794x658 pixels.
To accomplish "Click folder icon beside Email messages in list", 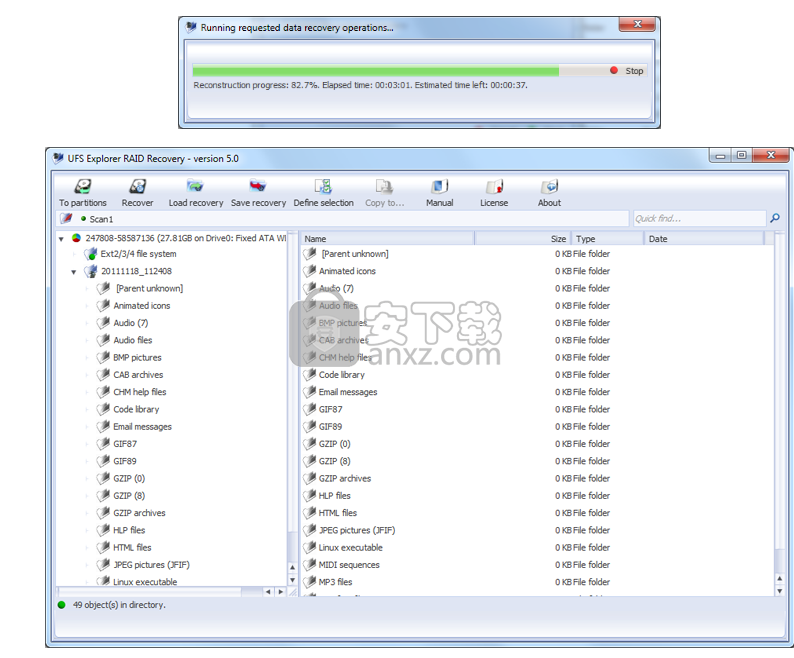I will coord(309,392).
